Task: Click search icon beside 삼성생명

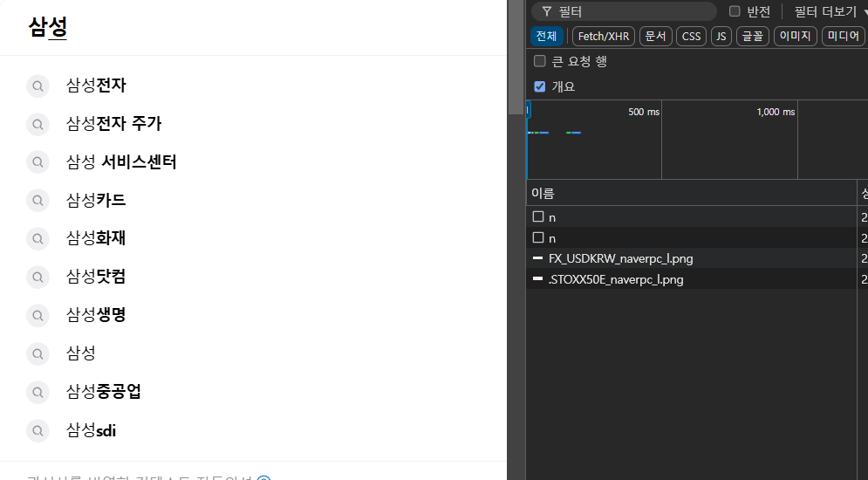Action: coord(38,315)
